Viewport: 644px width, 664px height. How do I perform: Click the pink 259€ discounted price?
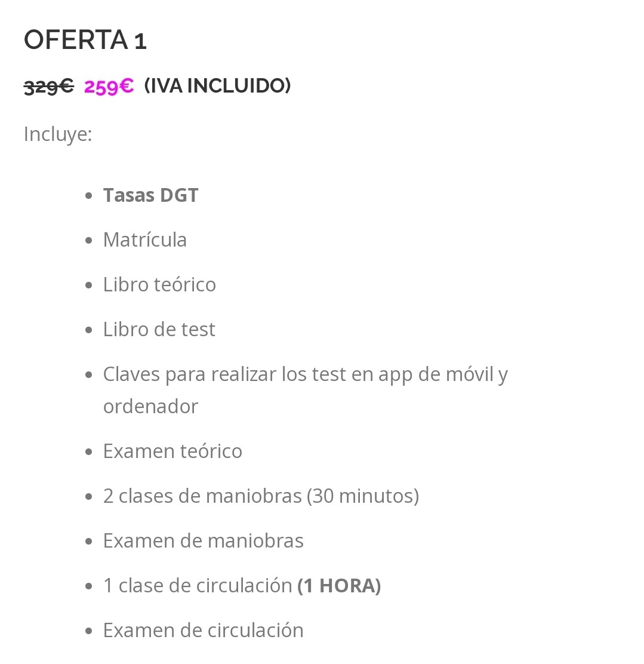(x=109, y=87)
